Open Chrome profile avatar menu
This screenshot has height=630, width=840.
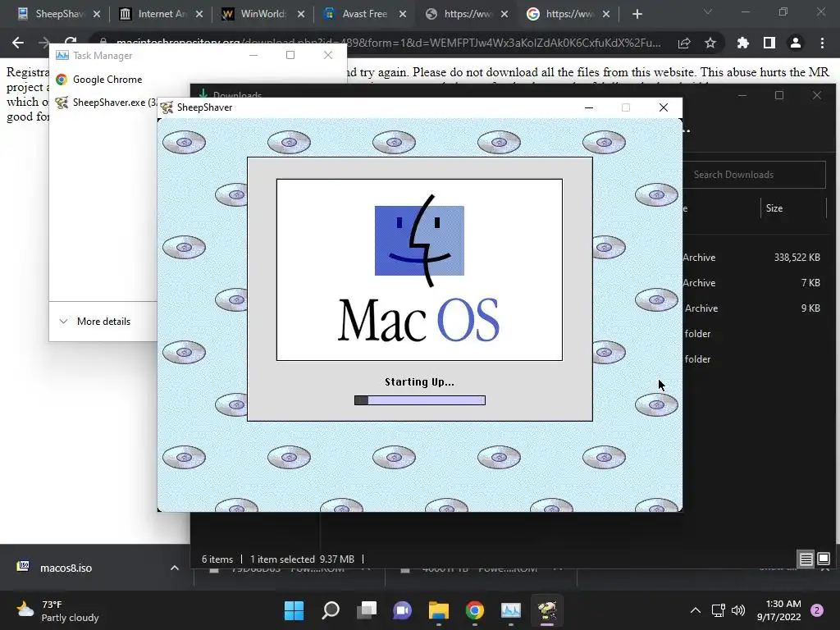796,43
